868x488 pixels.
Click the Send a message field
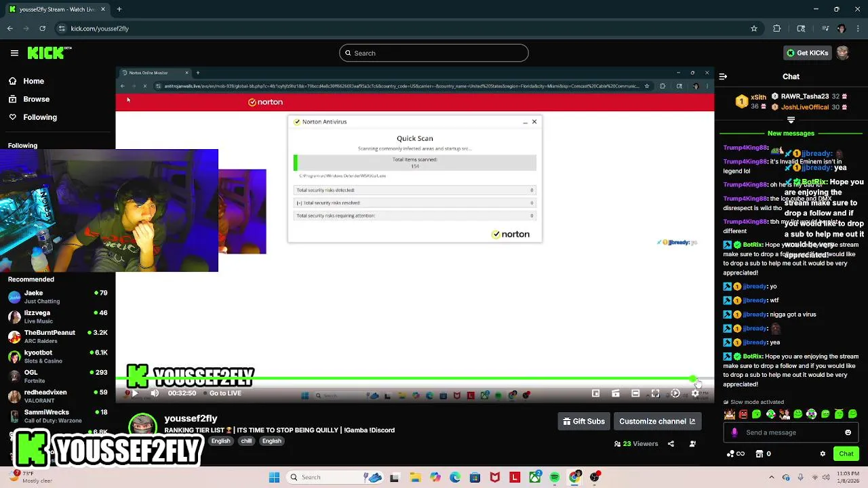[x=791, y=432]
